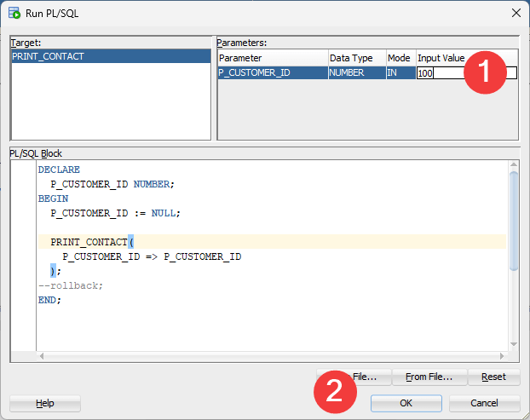Click the vertical scrollbar up arrow

(514, 164)
